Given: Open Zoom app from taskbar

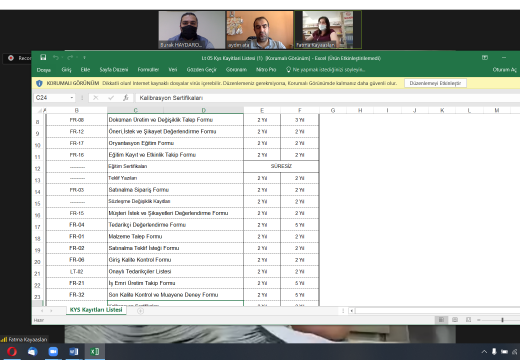Looking at the screenshot, I should coord(53,352).
